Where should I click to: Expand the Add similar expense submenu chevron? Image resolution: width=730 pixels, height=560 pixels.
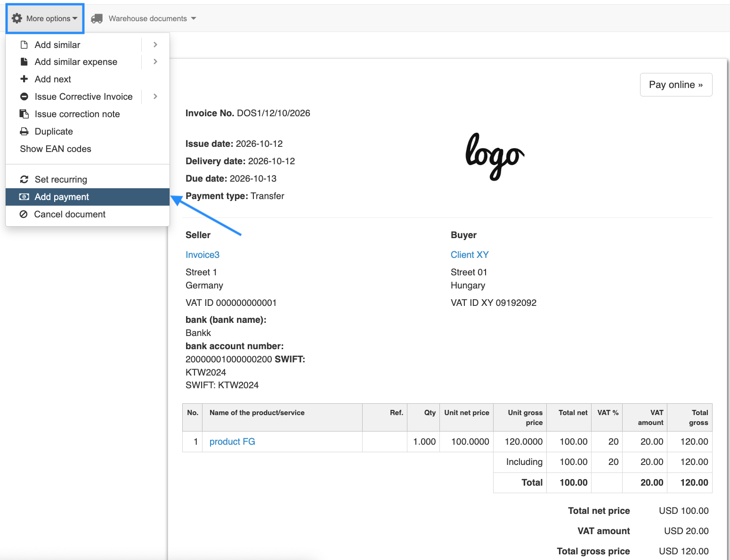pyautogui.click(x=155, y=62)
